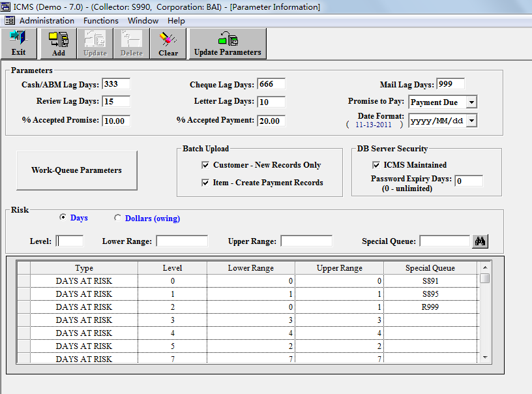Click the Upper Range input field
Viewport: 532px width, 394px height.
click(306, 241)
